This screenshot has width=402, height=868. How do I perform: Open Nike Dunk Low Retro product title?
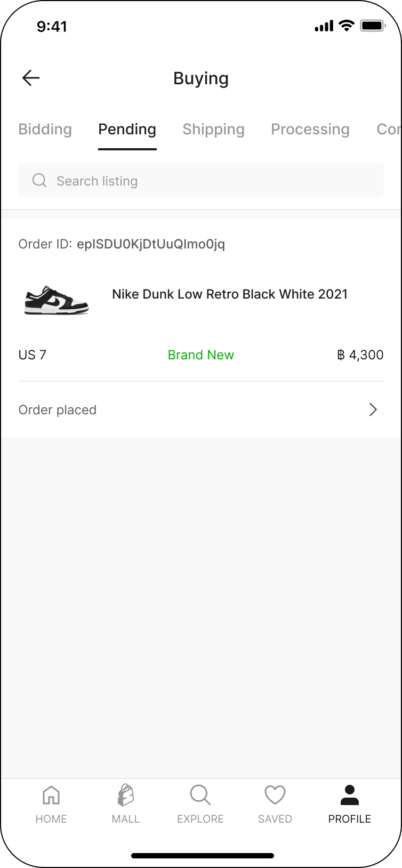click(230, 294)
